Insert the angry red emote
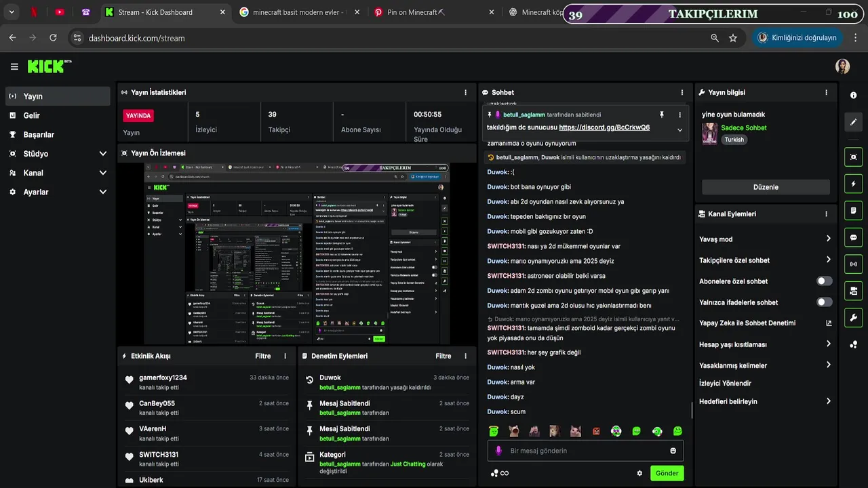Image resolution: width=868 pixels, height=488 pixels. [x=596, y=431]
